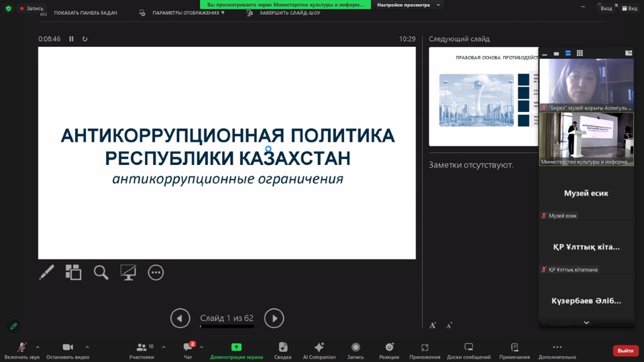Click the next slide preview thumbnail
The height and width of the screenshot is (362, 644).
click(484, 96)
